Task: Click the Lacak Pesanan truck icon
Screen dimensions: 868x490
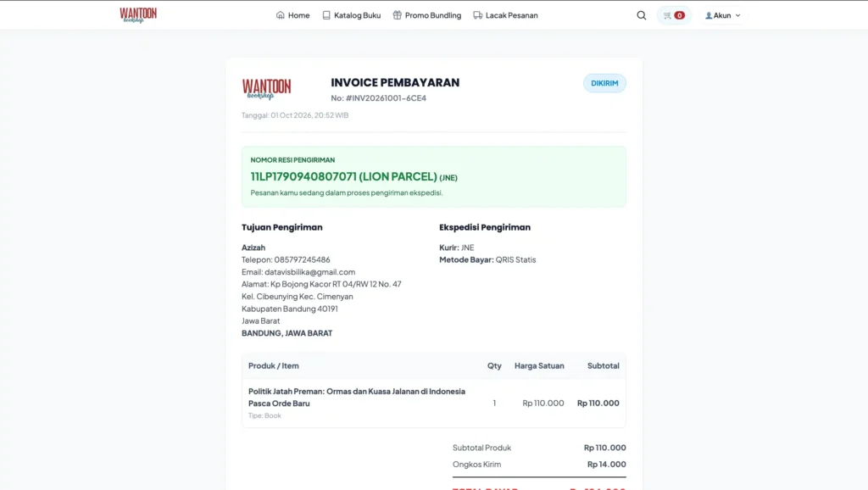Action: click(478, 15)
